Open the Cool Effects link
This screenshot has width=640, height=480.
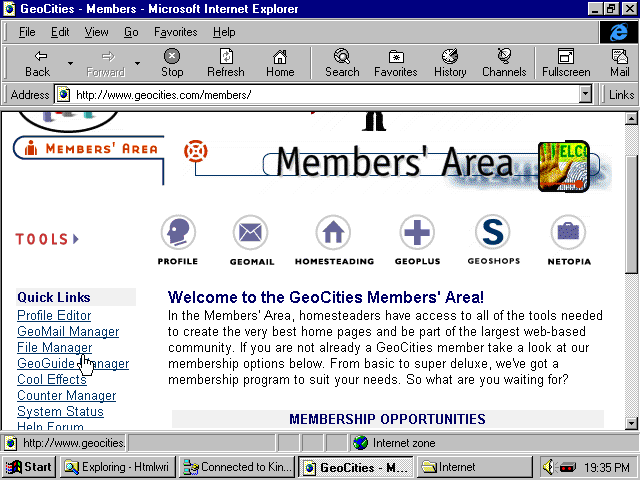(52, 379)
